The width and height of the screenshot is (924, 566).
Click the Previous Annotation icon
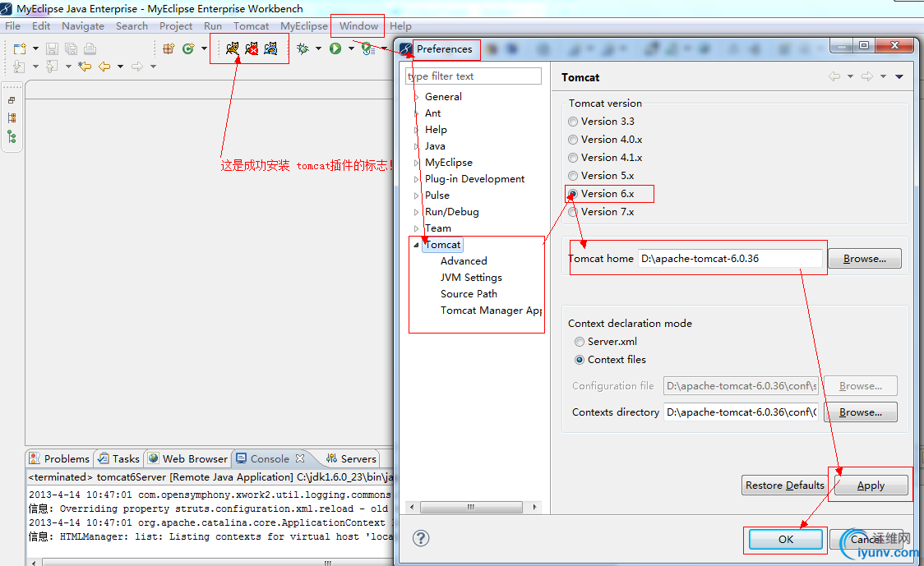(x=52, y=67)
